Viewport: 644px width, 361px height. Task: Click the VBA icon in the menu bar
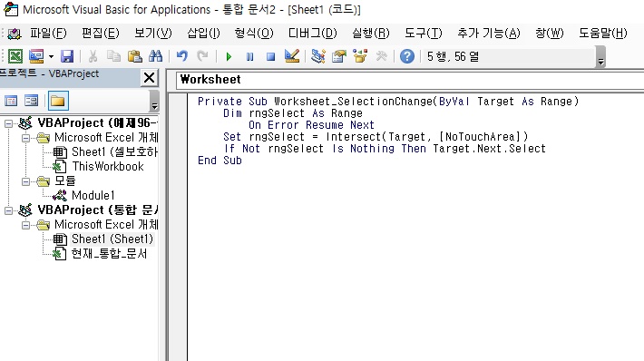pyautogui.click(x=14, y=34)
